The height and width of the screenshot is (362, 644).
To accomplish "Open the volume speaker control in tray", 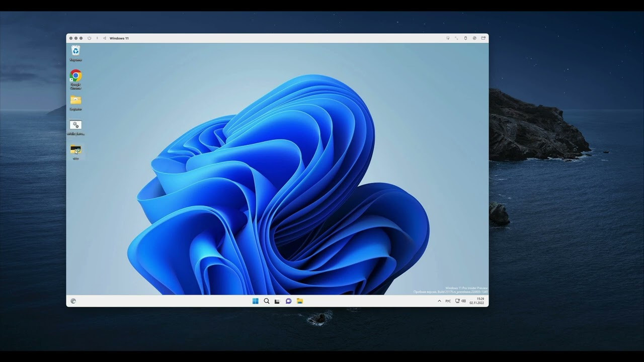I will click(x=463, y=301).
